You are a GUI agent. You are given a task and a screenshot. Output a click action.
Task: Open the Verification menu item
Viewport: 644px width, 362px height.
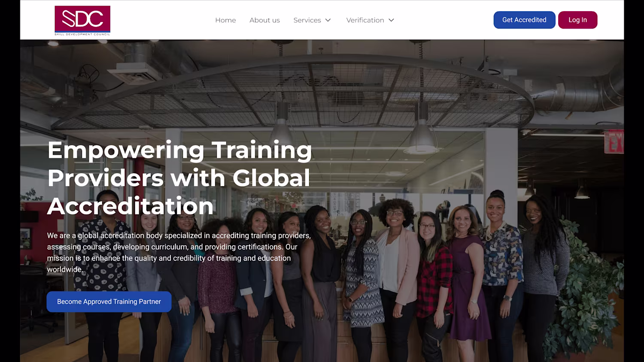[x=365, y=20]
